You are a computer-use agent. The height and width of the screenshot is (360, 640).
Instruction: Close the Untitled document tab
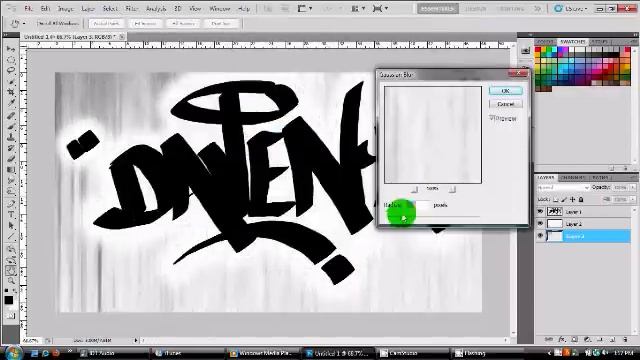[122, 37]
